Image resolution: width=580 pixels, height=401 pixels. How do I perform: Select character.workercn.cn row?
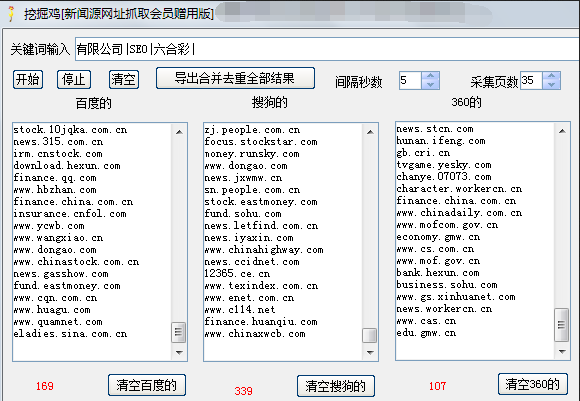(459, 189)
